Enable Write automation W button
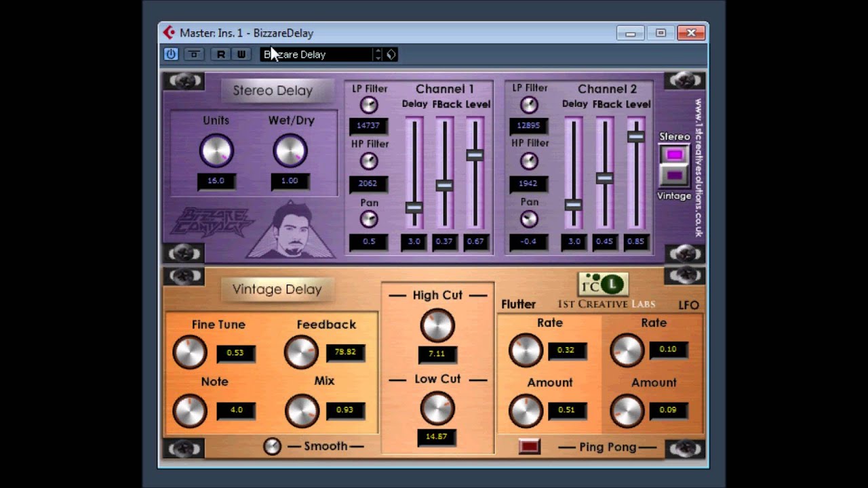 click(241, 54)
